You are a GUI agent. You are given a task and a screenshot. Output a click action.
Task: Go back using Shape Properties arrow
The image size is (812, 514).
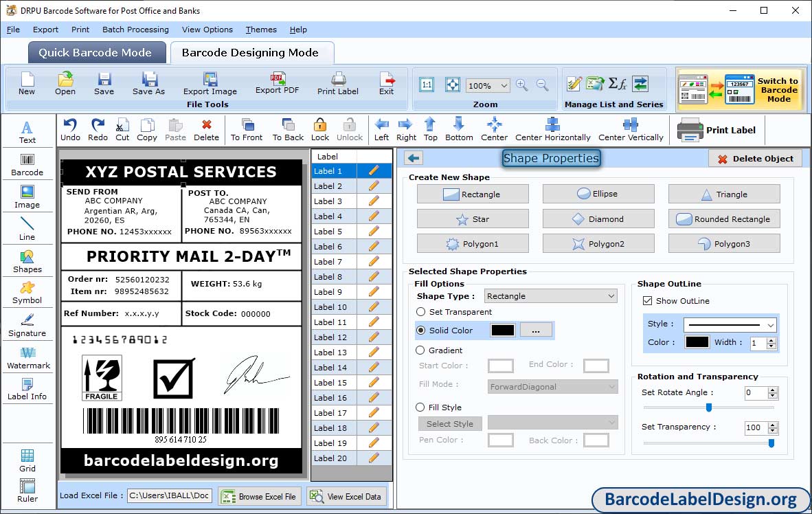[414, 158]
